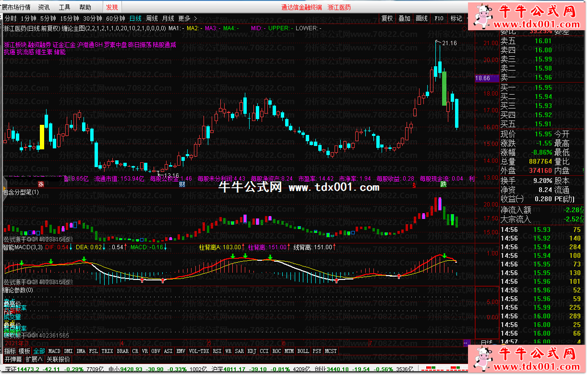Viewport: 588px width, 375px height.
Task: Switch to the 60分钟 period tab
Action: point(116,18)
